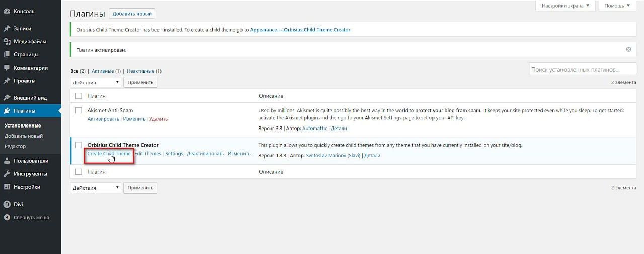Check the Akismet Anti-Spam plugin checkbox
644x254 pixels.
(78, 110)
